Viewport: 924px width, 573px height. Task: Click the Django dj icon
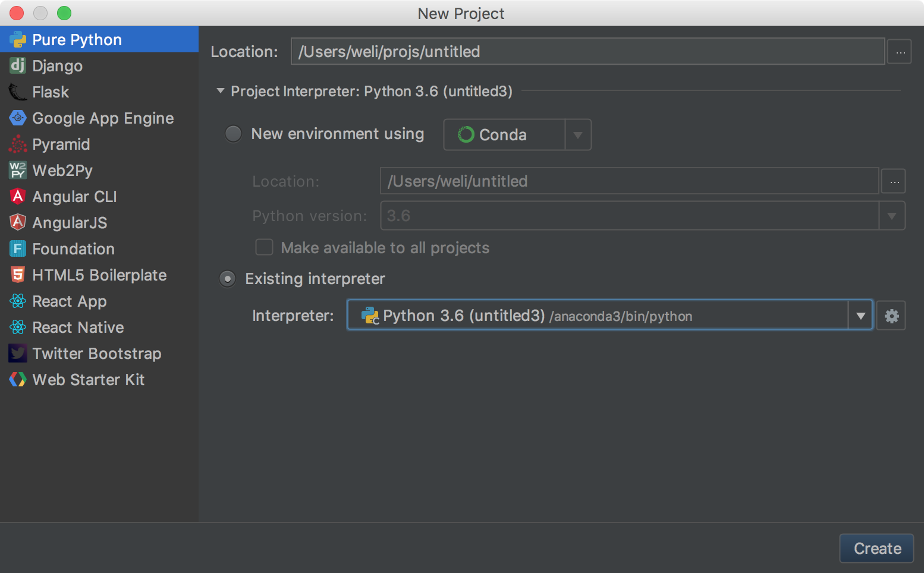pyautogui.click(x=18, y=65)
